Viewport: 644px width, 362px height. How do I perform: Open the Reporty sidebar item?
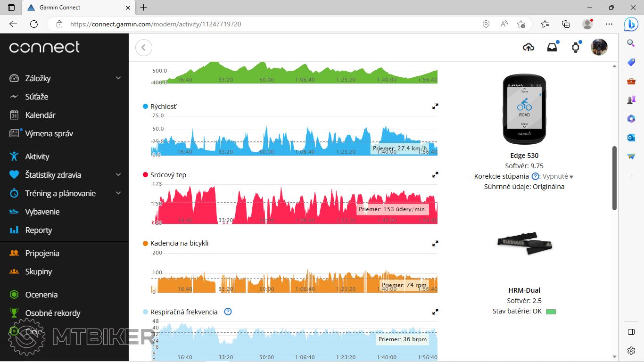click(x=39, y=230)
